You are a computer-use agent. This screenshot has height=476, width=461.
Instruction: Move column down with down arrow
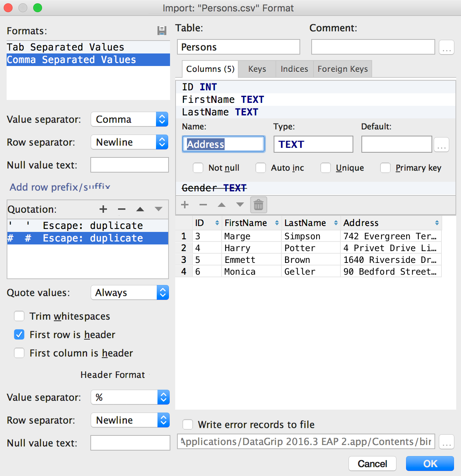[240, 205]
